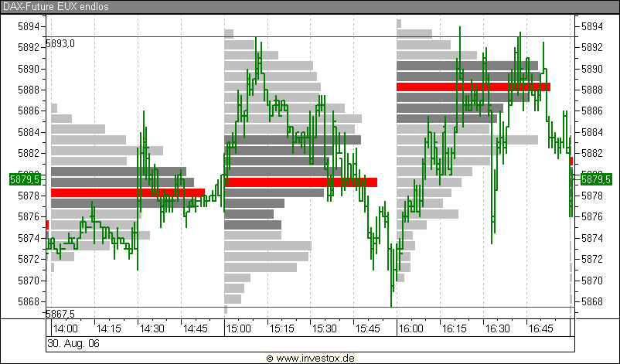The height and width of the screenshot is (364, 620).
Task: Select the red volume bar in the 14:00 session
Action: (x=128, y=192)
